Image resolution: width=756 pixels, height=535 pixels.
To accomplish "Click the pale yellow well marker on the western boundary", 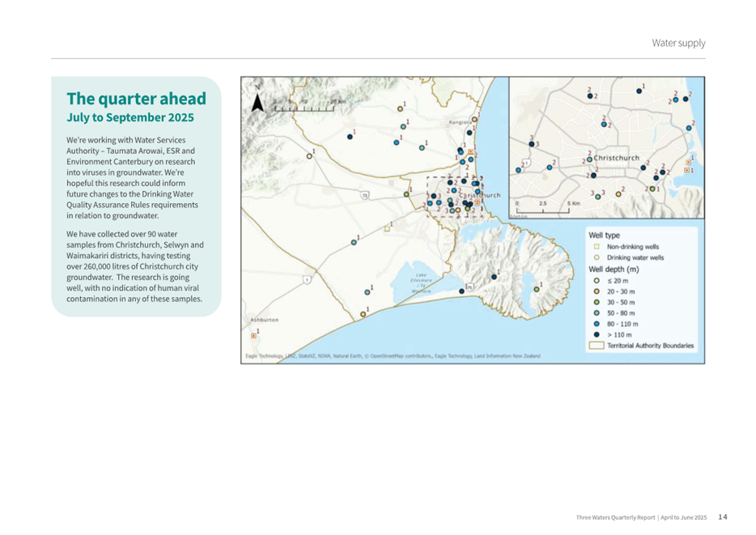I will click(x=309, y=156).
